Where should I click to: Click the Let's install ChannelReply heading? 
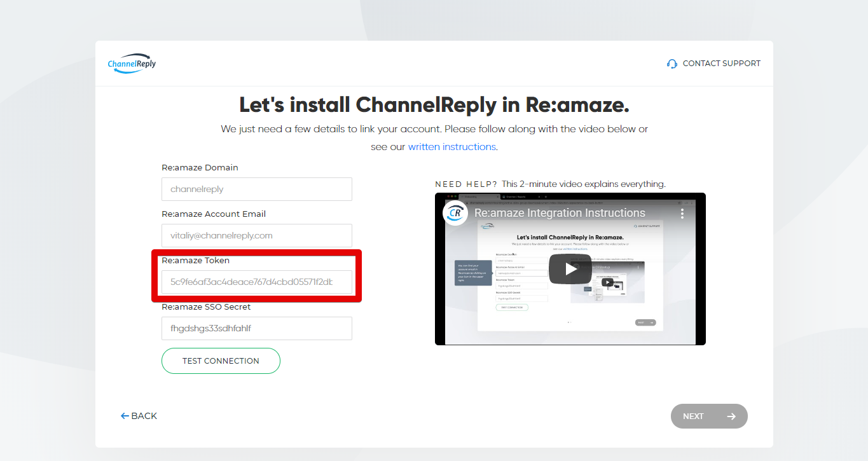pos(434,105)
